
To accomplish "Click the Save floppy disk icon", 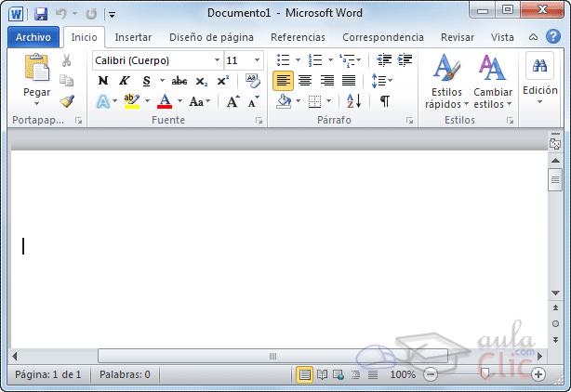I will [x=41, y=14].
